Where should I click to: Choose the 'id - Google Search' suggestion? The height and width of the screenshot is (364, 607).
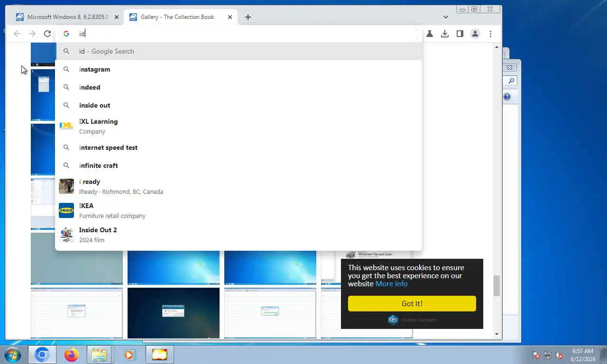point(239,51)
